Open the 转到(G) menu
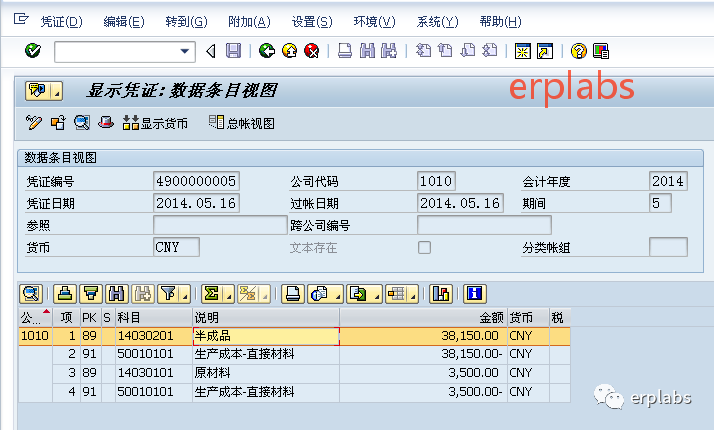 click(186, 21)
